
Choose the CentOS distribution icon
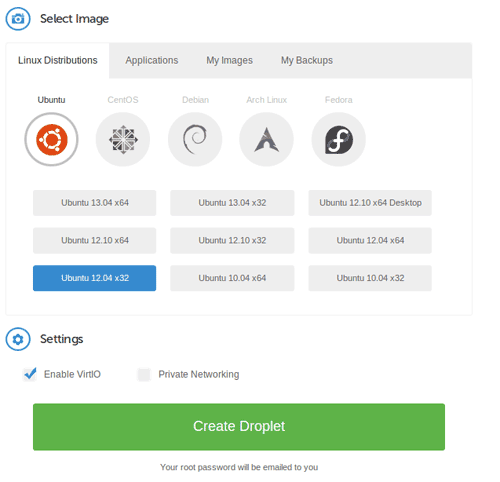click(x=123, y=139)
